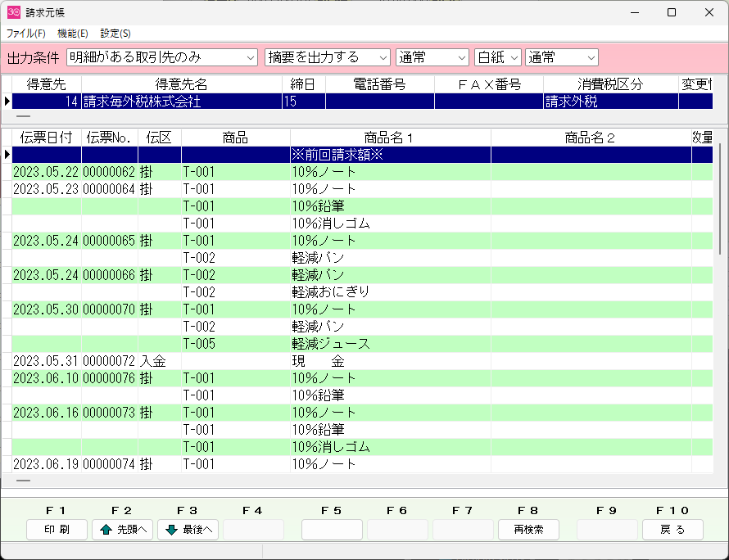729x560 pixels.
Task: Click 10%鉛筆 under slip 00000076
Action: tap(391, 395)
